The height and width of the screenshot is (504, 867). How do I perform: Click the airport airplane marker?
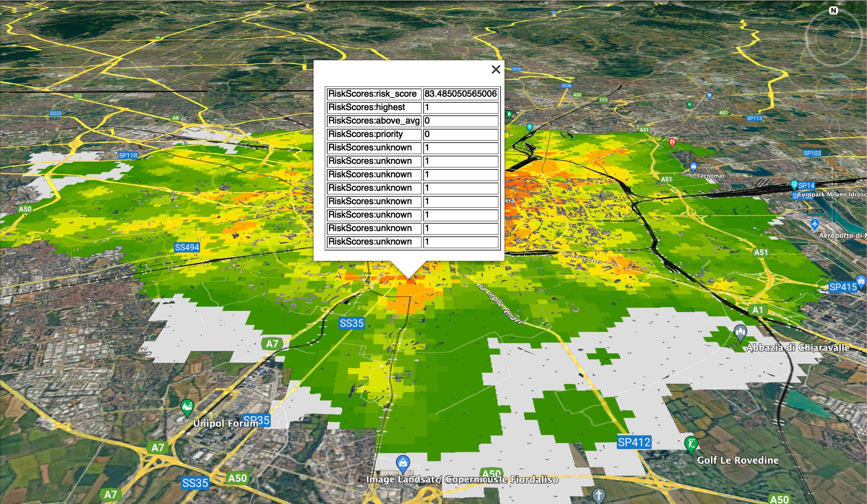click(815, 224)
